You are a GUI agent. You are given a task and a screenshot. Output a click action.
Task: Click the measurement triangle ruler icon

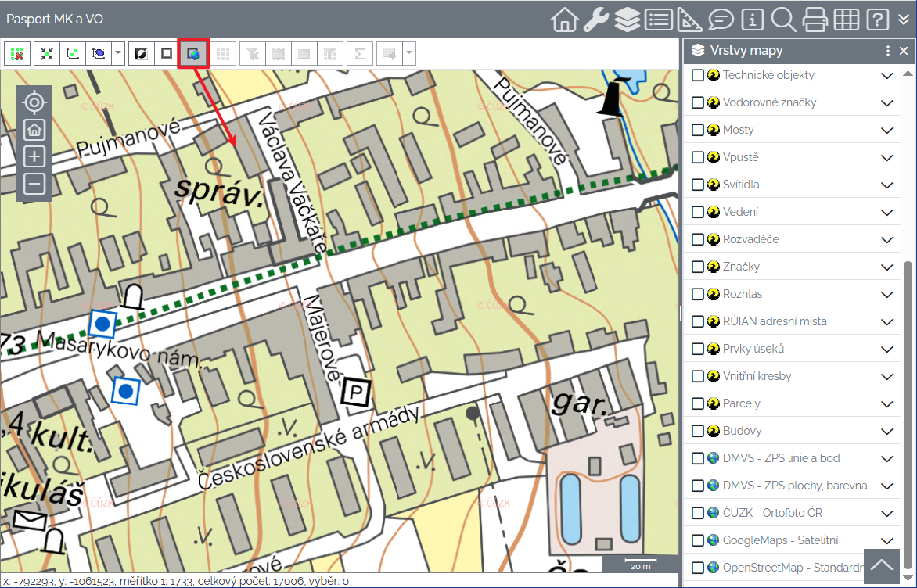coord(689,20)
